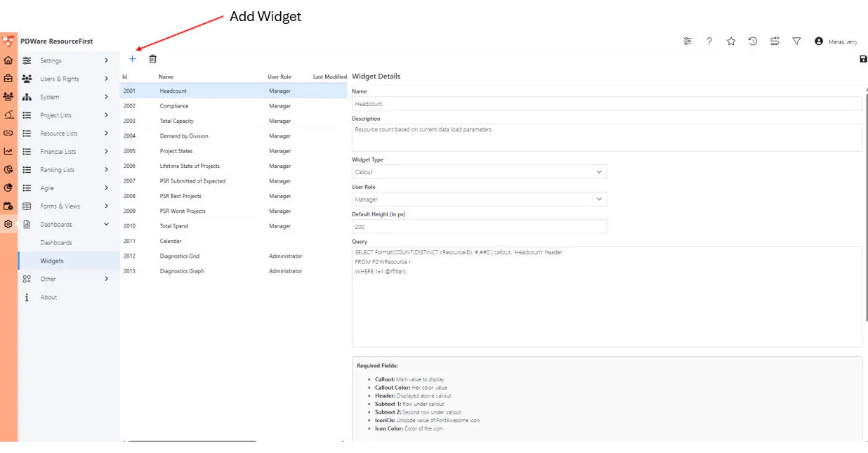Open the settings sliders icon in header

[688, 41]
